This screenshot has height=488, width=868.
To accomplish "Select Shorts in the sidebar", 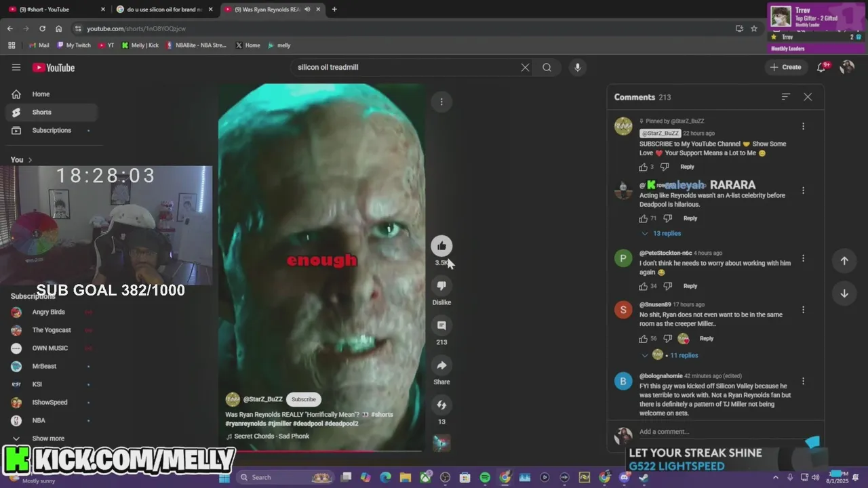I will coord(52,113).
